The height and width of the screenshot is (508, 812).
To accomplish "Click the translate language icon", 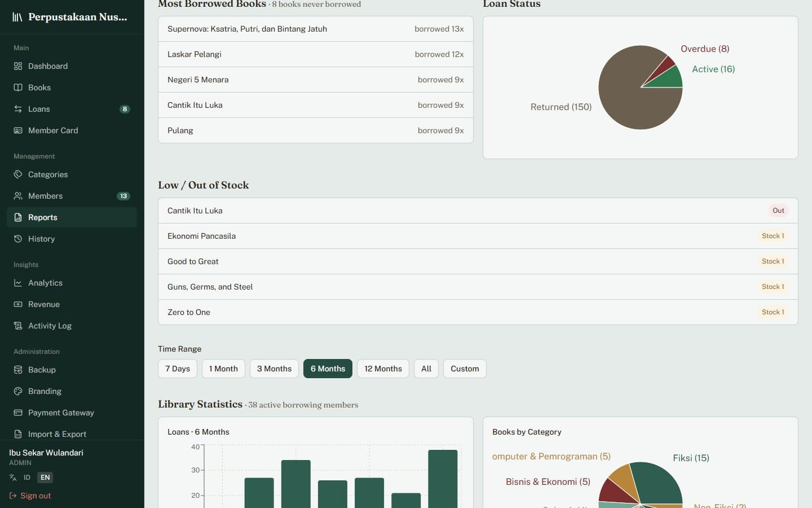I will pos(13,478).
